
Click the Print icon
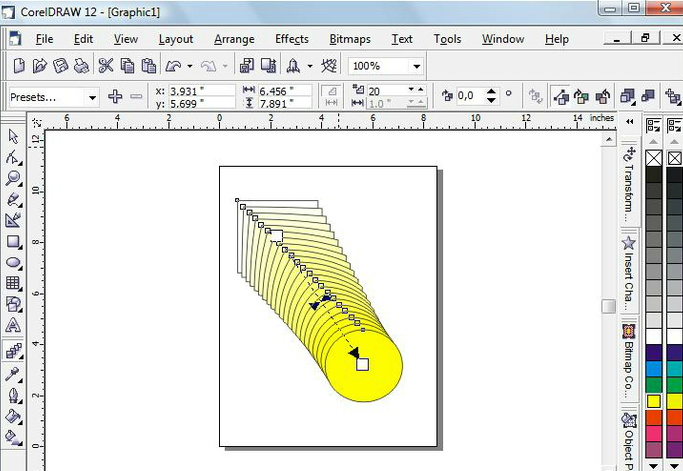pos(81,66)
